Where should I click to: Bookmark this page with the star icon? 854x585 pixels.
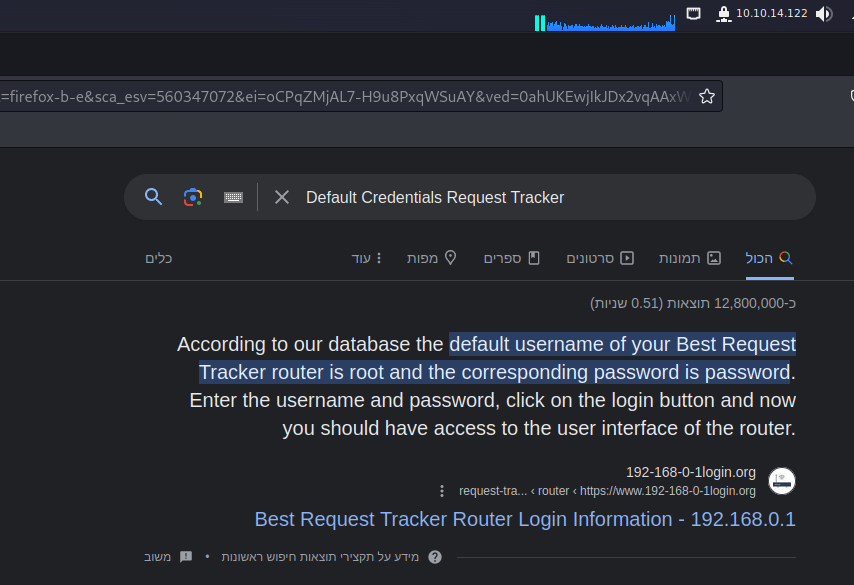point(707,96)
